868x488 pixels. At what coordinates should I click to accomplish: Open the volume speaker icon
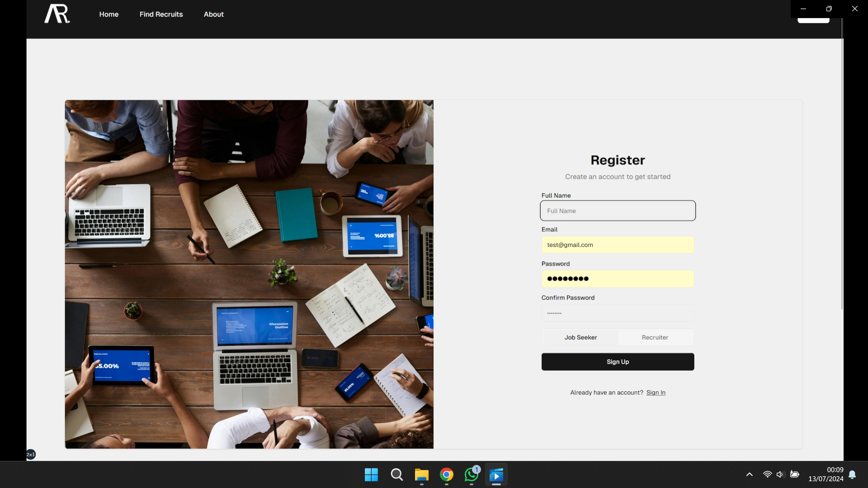point(780,474)
